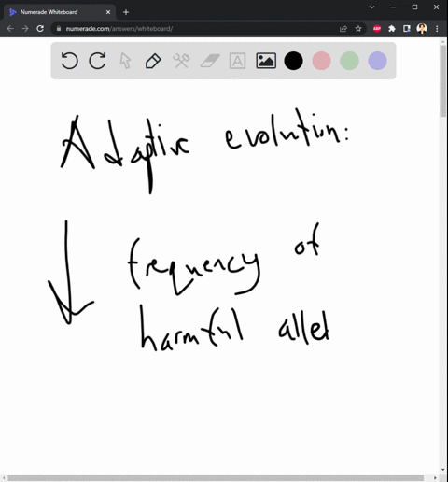Pick the black pen color
Screen dimensions: 448x482
[293, 61]
